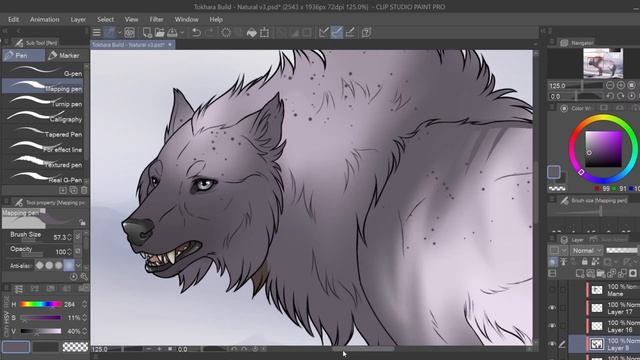Click the Scale/Rotate transform icon
Screen dimensions: 640x360
264,33
